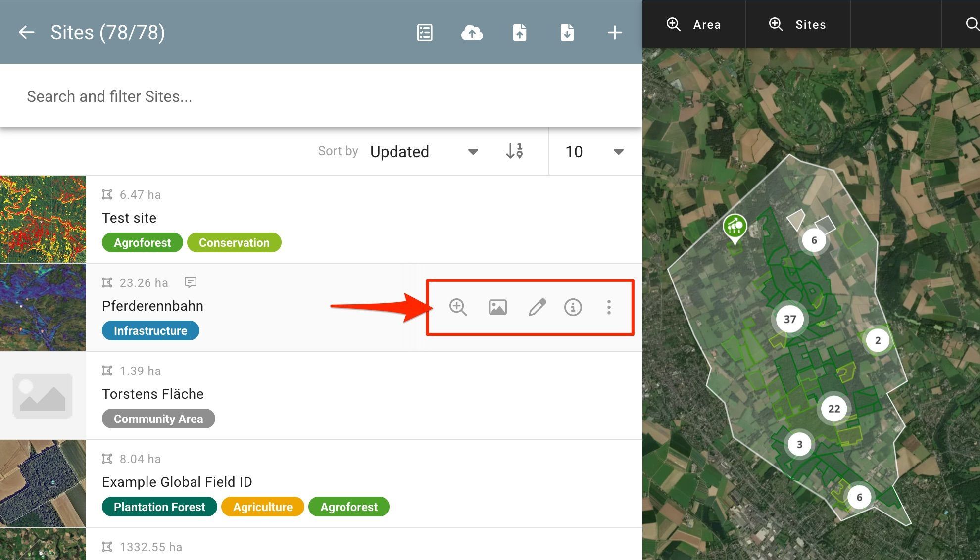The width and height of the screenshot is (980, 560).
Task: Select Agroforest tag on Example Global Field ID
Action: point(349,507)
